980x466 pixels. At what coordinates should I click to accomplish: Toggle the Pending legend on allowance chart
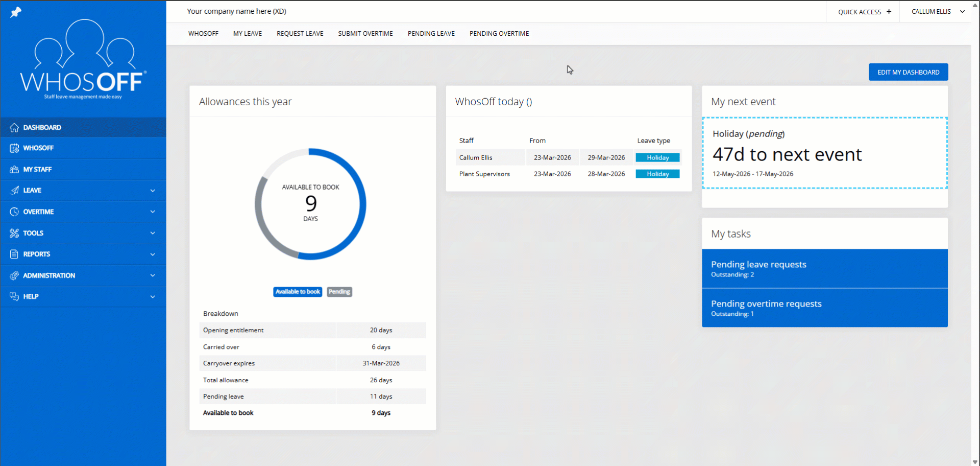[339, 292]
